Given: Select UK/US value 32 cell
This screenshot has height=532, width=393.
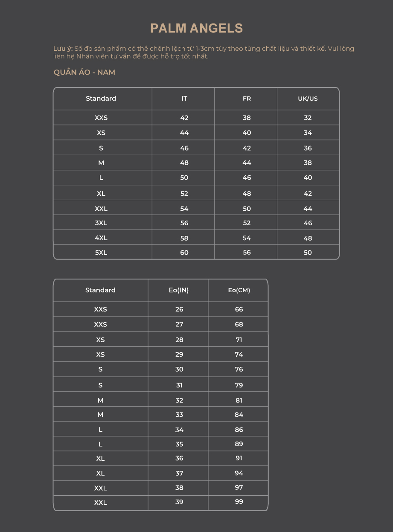Looking at the screenshot, I should pyautogui.click(x=308, y=118).
